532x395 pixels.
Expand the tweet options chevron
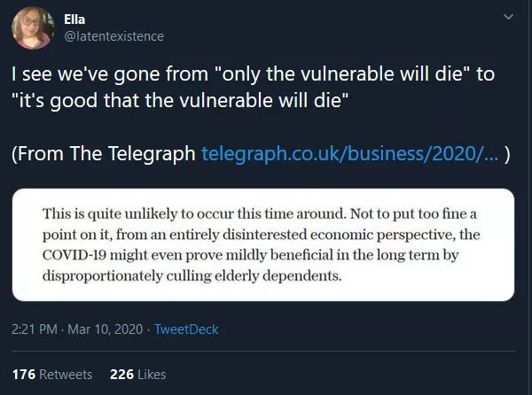coord(507,19)
